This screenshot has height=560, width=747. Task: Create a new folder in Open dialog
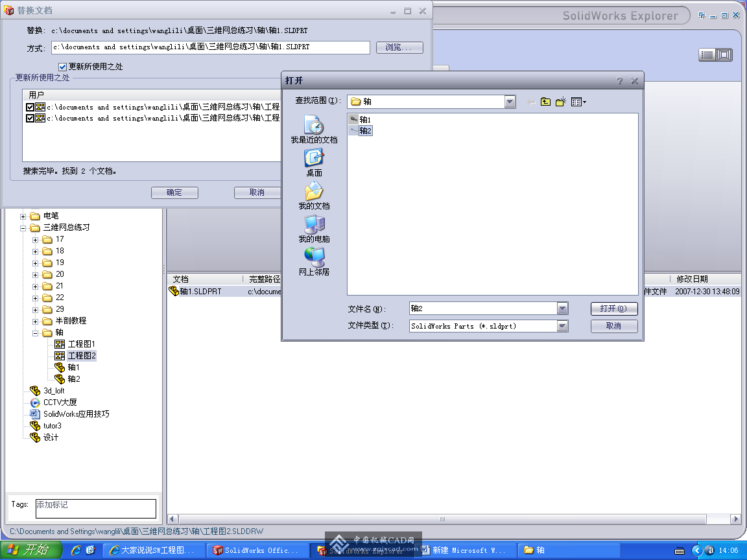pyautogui.click(x=561, y=102)
